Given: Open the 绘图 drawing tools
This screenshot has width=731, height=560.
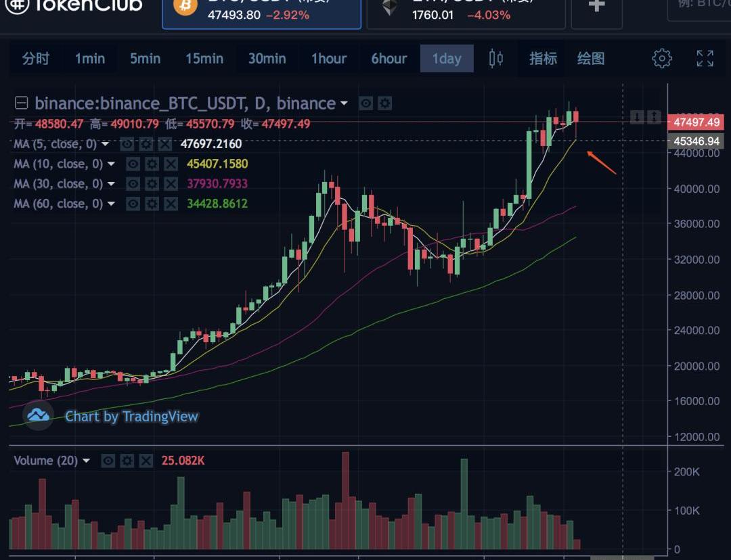Looking at the screenshot, I should coord(590,59).
